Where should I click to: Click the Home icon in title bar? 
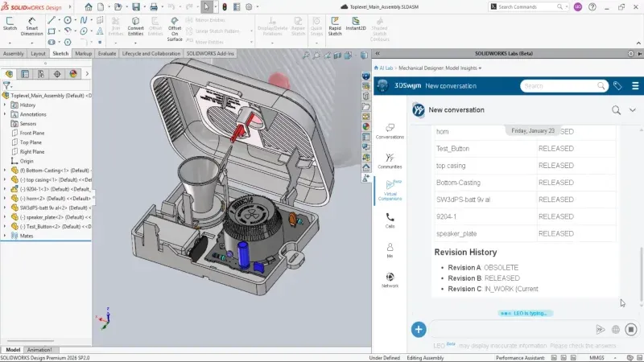89,7
